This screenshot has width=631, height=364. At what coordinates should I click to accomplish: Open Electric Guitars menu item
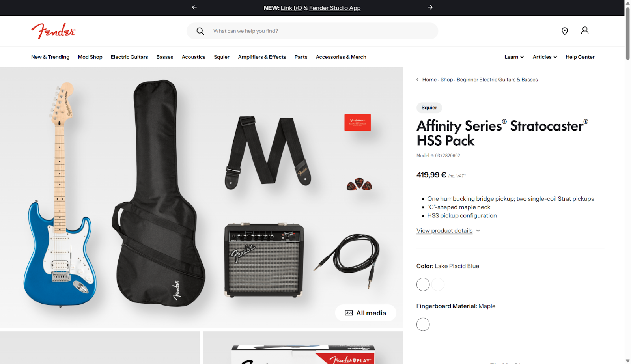click(129, 57)
